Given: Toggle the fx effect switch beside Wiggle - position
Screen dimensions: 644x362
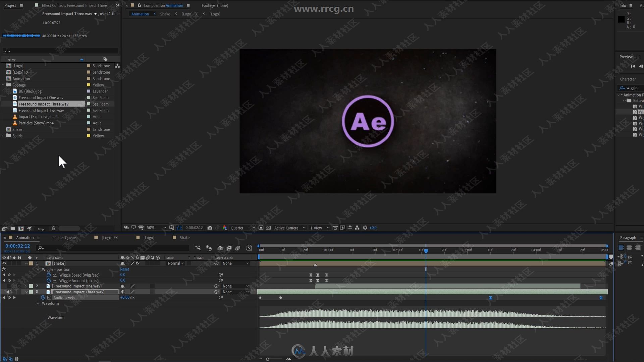Looking at the screenshot, I should (x=4, y=269).
